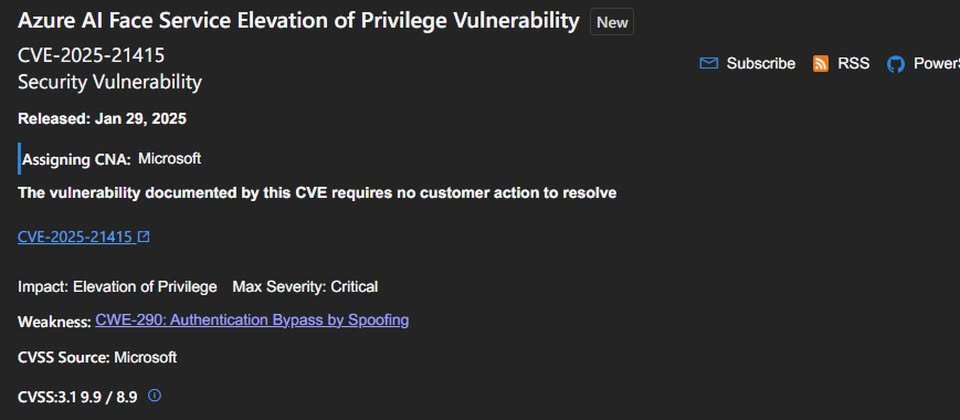Click the New badge beside the title
The width and height of the screenshot is (960, 420).
(x=612, y=22)
